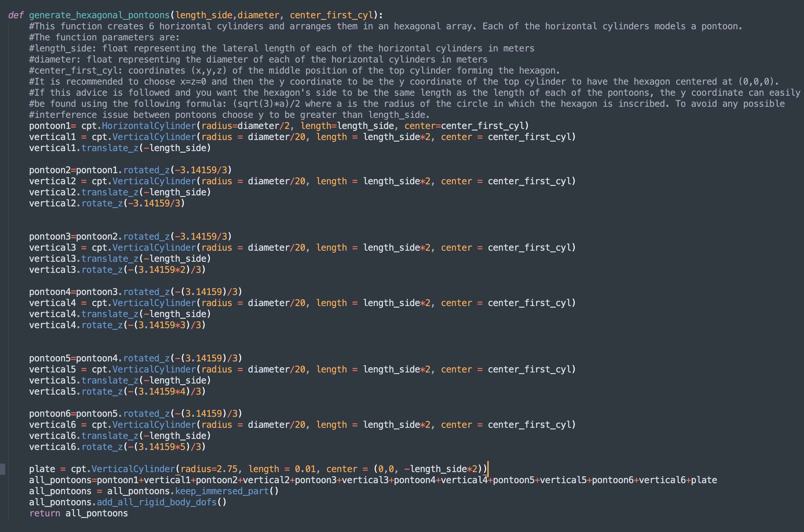Image resolution: width=804 pixels, height=532 pixels.
Task: Click translate_z in the vertical1 line
Action: 109,148
